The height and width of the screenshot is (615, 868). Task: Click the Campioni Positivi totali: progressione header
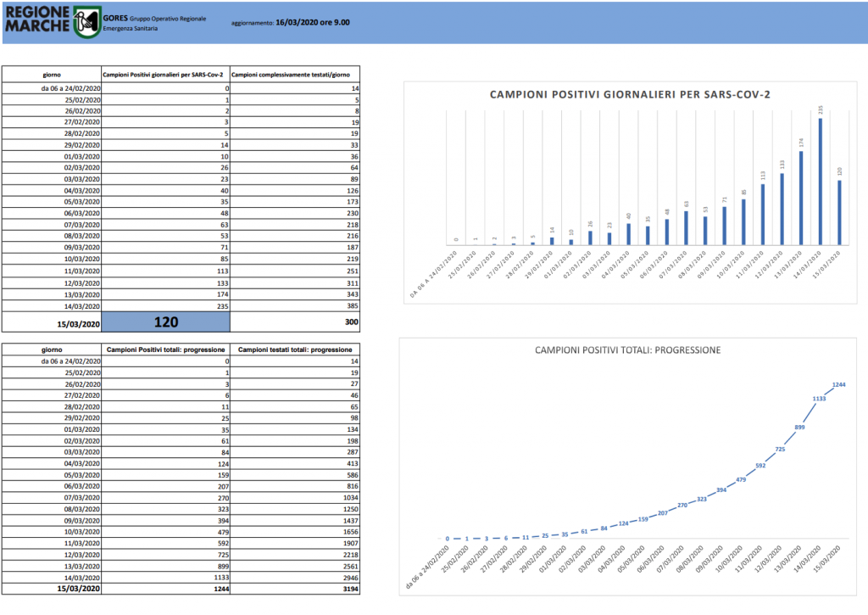coord(165,349)
